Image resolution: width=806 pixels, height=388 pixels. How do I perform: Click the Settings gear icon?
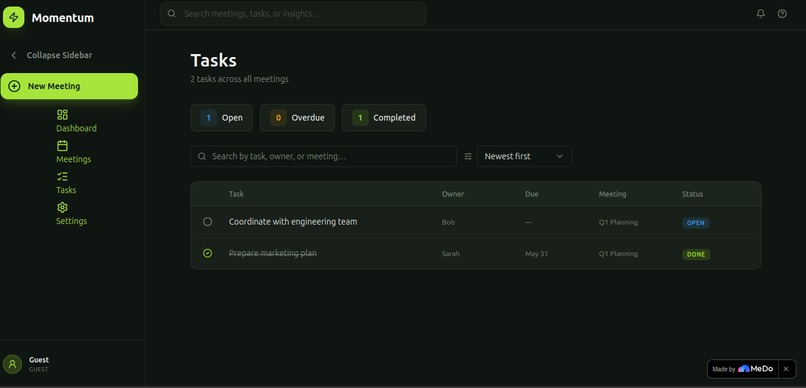click(62, 208)
